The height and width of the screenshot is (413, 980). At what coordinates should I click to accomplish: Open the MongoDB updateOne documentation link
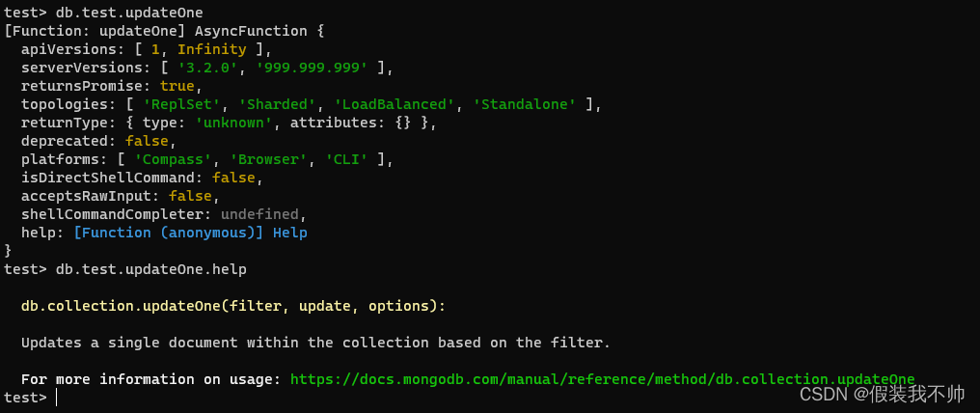pos(603,379)
